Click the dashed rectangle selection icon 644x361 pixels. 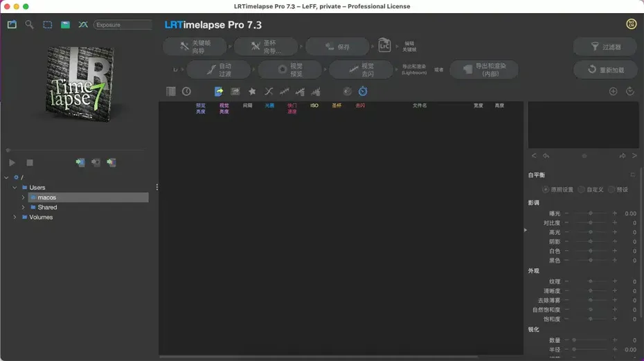(47, 24)
